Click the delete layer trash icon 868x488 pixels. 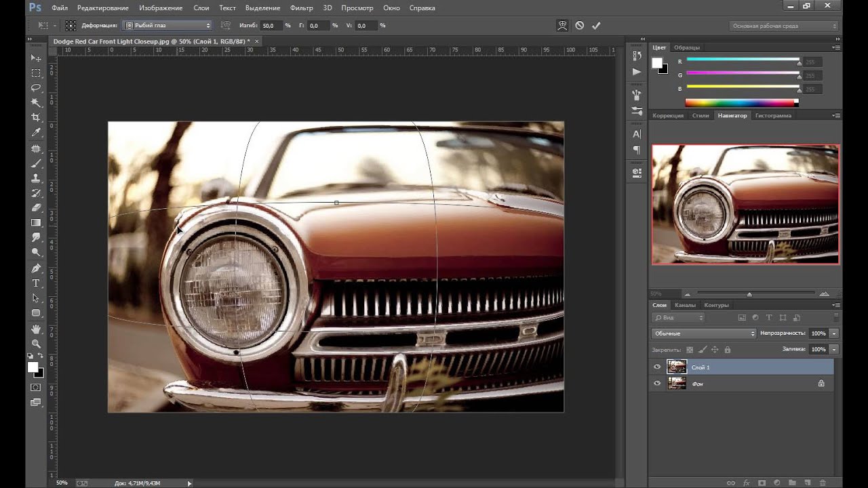tap(823, 483)
